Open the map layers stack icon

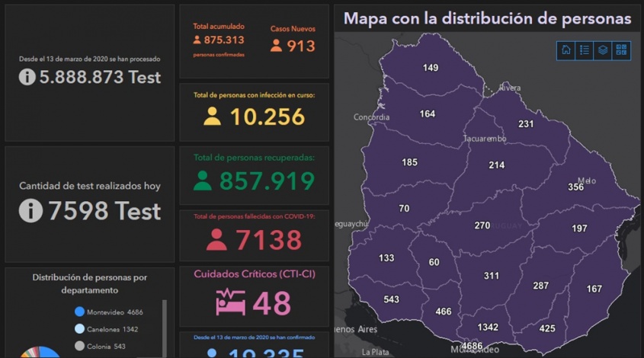[x=603, y=50]
